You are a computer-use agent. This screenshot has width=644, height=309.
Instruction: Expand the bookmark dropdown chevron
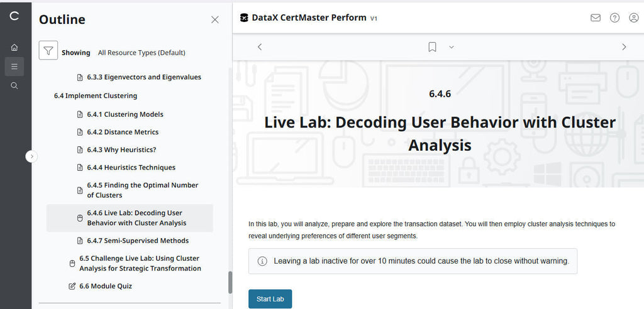(451, 47)
